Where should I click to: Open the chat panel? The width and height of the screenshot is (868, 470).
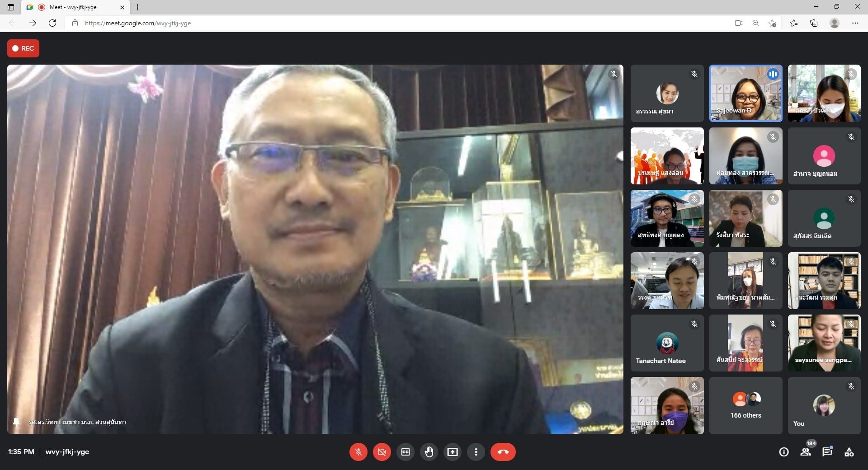point(827,452)
